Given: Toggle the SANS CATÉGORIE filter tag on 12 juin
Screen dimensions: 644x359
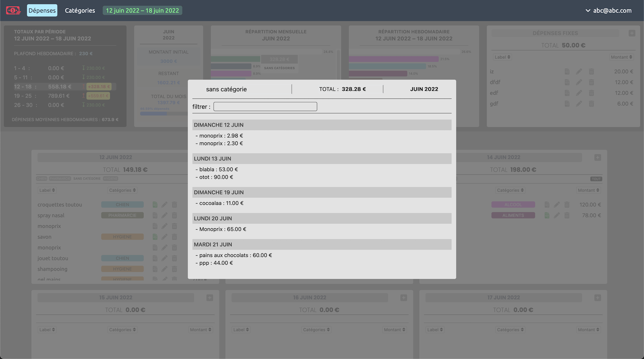Looking at the screenshot, I should point(87,178).
